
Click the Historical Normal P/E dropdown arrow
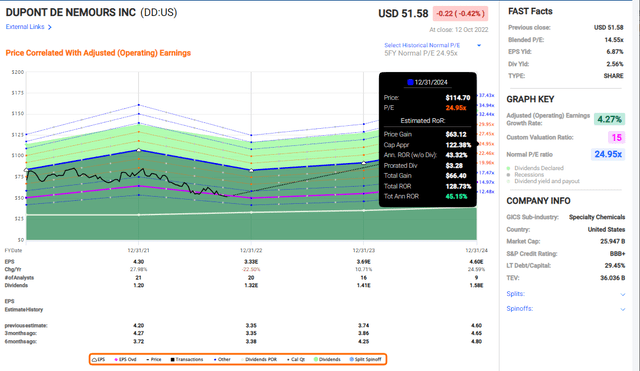(479, 45)
